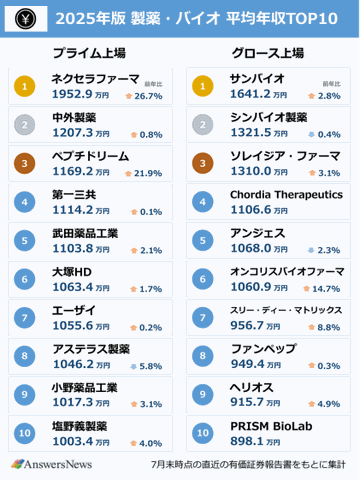Image resolution: width=360 pixels, height=480 pixels.
Task: Click the down arrow next to アステラス製薬 5.8%
Action: 134,366
